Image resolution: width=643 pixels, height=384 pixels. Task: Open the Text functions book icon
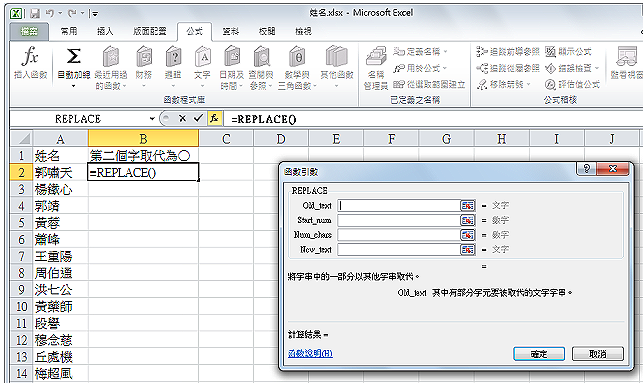203,57
